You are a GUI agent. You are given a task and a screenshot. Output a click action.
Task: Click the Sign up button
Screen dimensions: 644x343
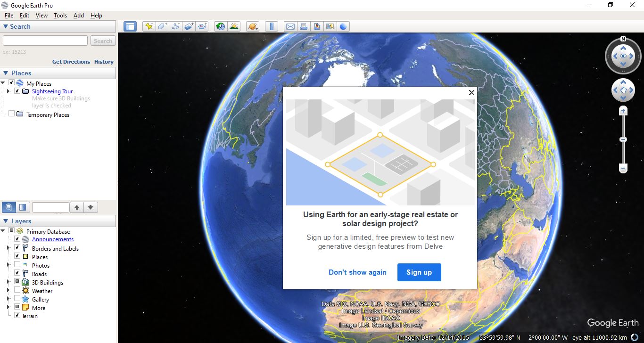419,272
